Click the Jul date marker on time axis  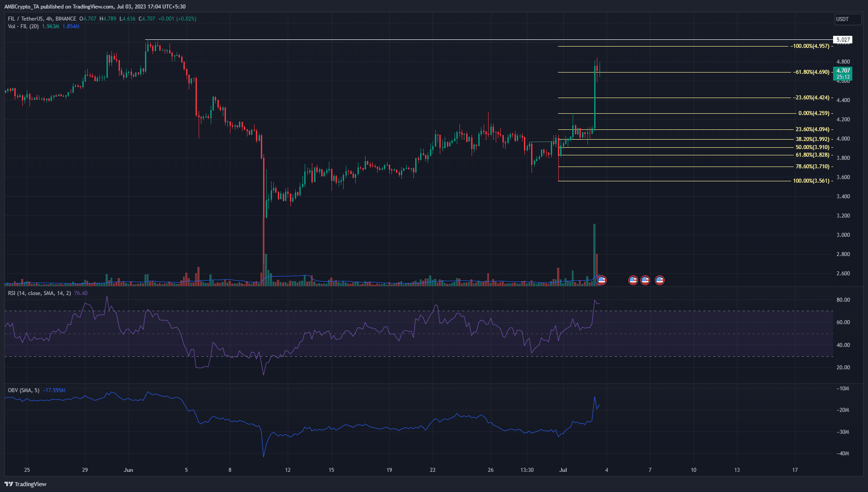pos(563,470)
